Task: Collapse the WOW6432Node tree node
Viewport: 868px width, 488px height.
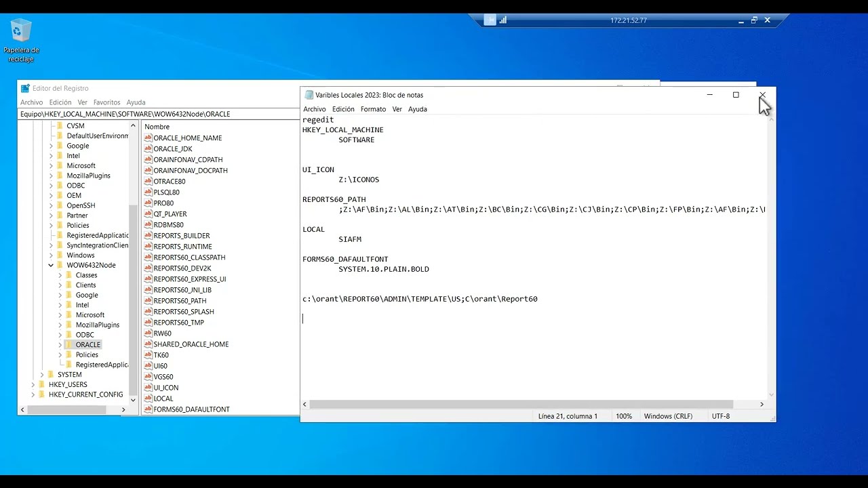Action: [x=51, y=265]
